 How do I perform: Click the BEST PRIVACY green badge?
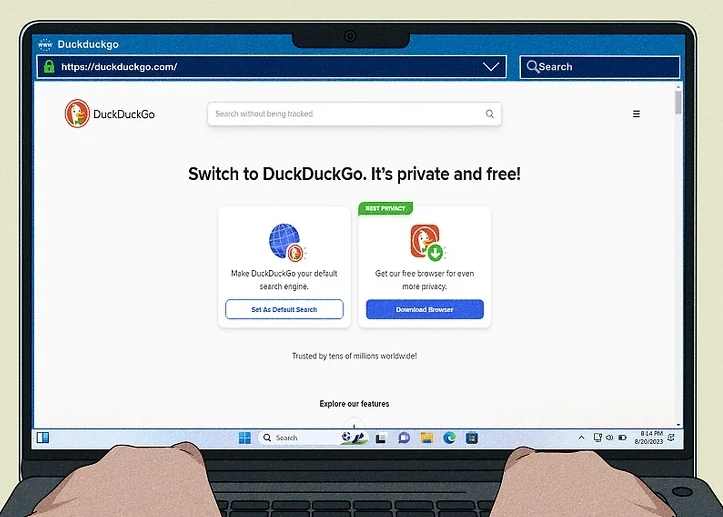click(385, 208)
